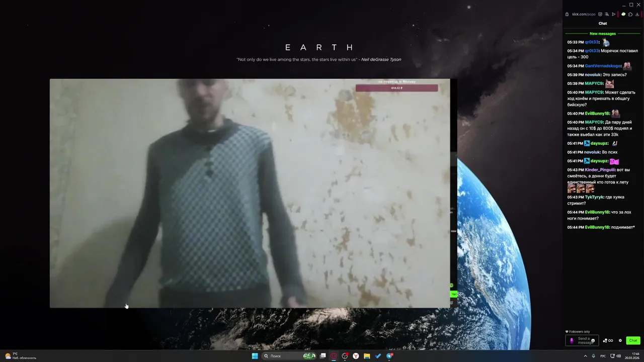This screenshot has height=362, width=644.
Task: Click the three face emotes under Kinder_Pinguiii message
Action: click(x=581, y=189)
